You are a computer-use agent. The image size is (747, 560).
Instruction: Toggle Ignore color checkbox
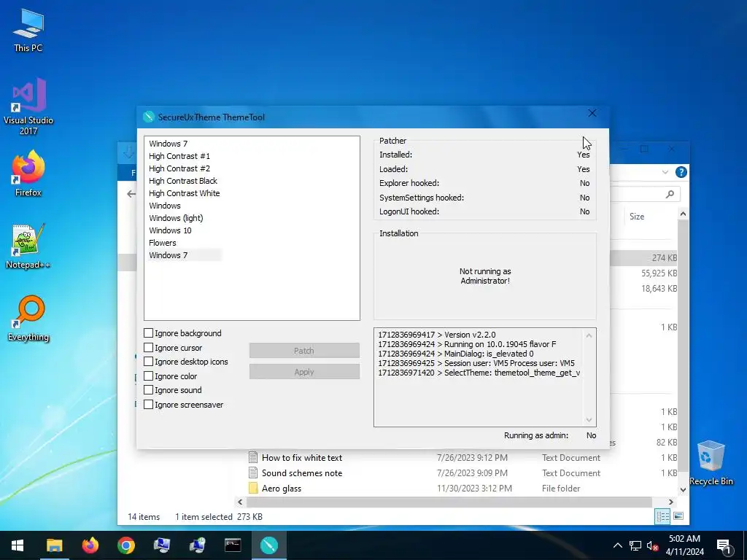coord(149,376)
